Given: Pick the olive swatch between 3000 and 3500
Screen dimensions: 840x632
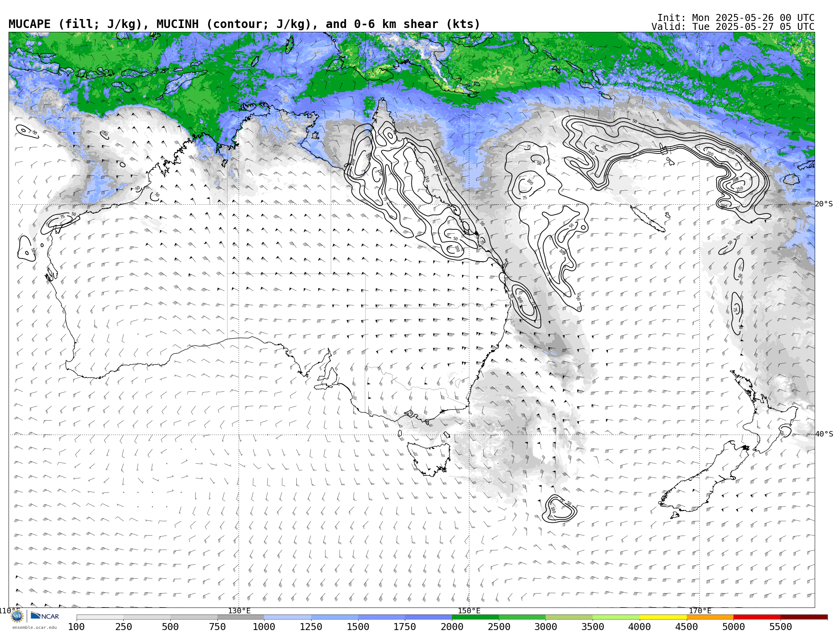Looking at the screenshot, I should (x=569, y=617).
